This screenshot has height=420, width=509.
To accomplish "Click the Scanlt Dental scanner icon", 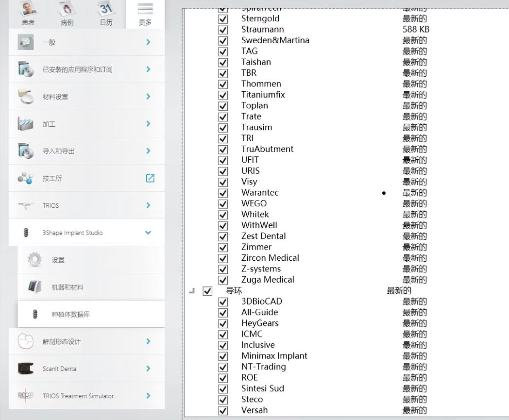I will click(x=26, y=369).
